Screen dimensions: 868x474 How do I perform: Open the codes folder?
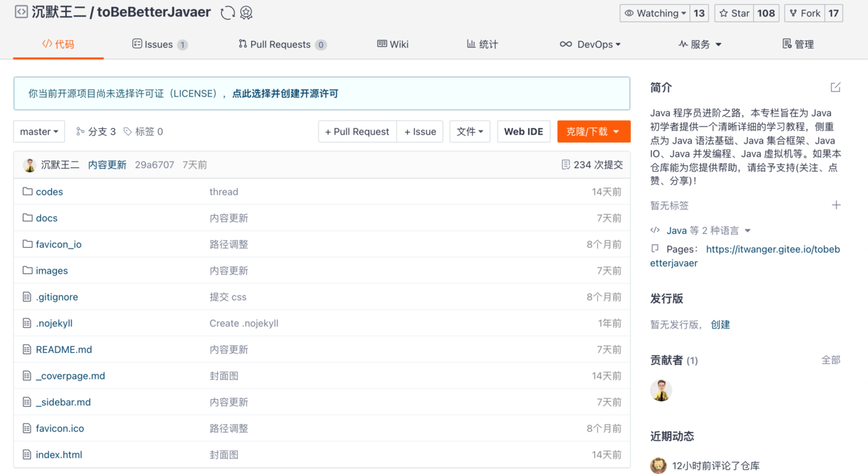pyautogui.click(x=49, y=192)
